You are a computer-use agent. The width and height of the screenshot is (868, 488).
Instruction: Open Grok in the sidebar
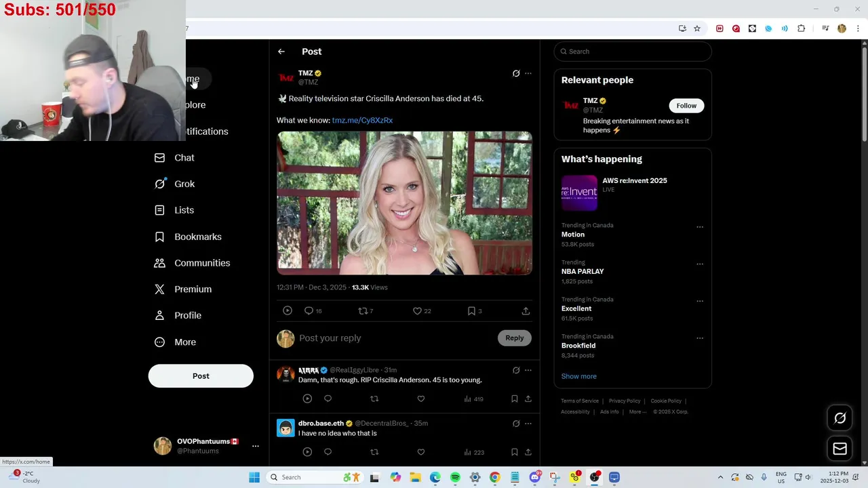174,184
